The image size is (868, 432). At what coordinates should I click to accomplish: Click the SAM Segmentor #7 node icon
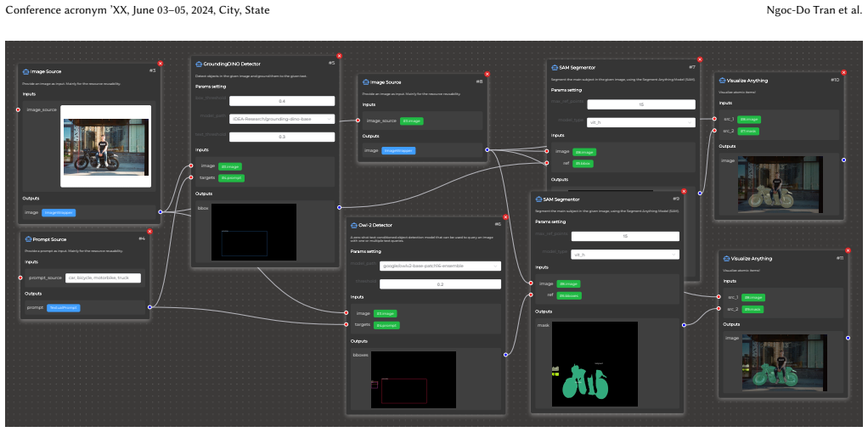pos(555,68)
